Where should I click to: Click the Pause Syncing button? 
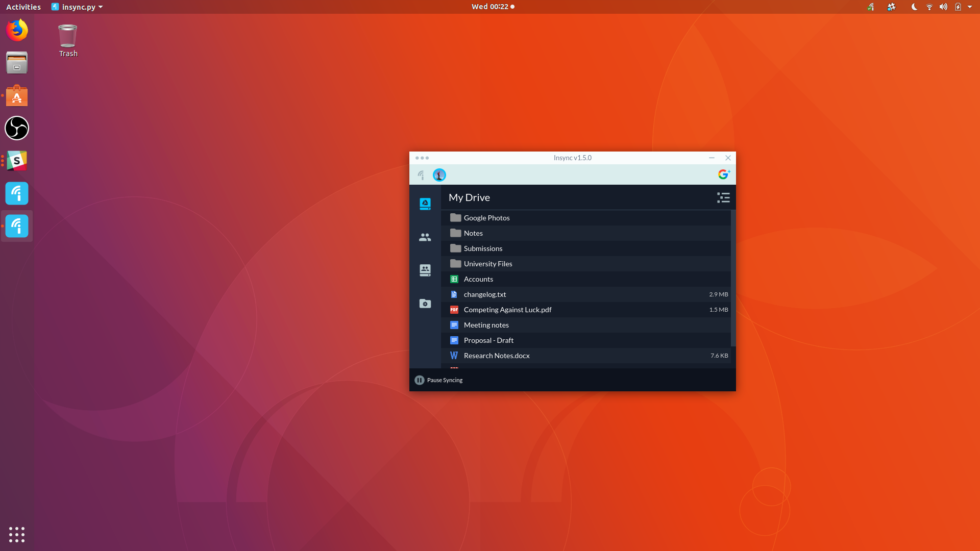439,380
